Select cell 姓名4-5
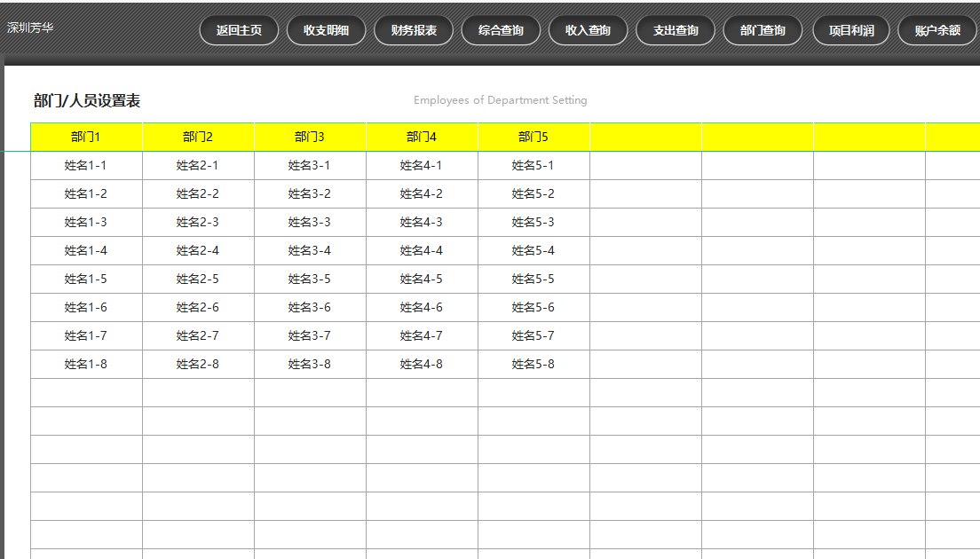Image resolution: width=980 pixels, height=559 pixels. pos(422,279)
